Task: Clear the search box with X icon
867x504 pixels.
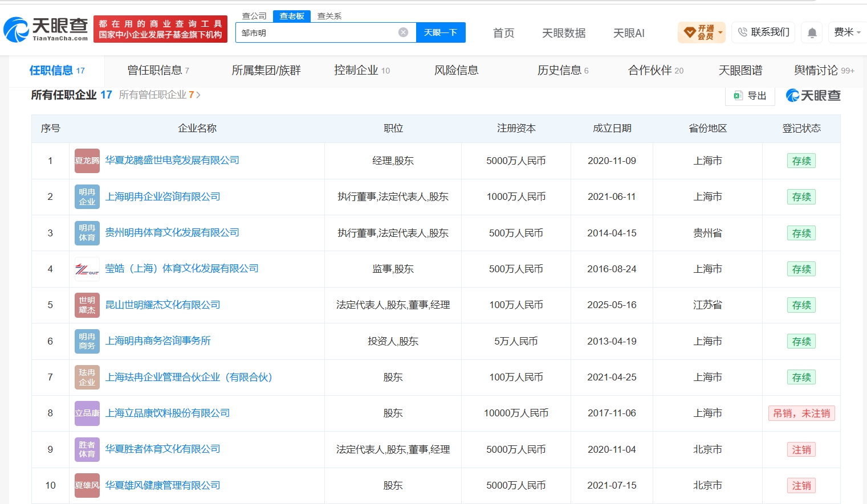Action: [403, 32]
